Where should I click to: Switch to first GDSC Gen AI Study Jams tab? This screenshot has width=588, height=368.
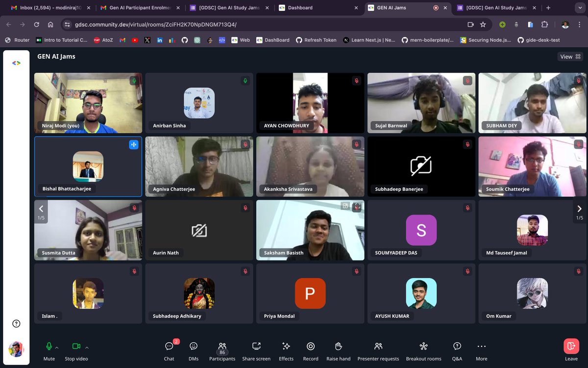(229, 8)
